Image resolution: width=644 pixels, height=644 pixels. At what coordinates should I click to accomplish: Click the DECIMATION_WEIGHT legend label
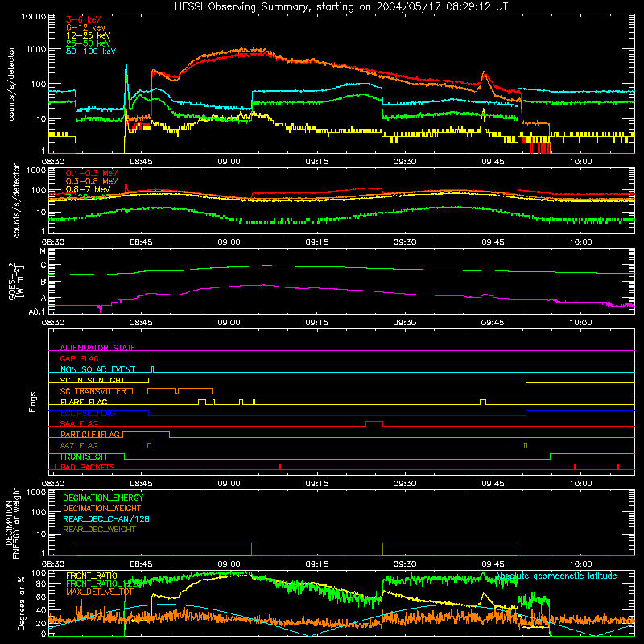[102, 508]
